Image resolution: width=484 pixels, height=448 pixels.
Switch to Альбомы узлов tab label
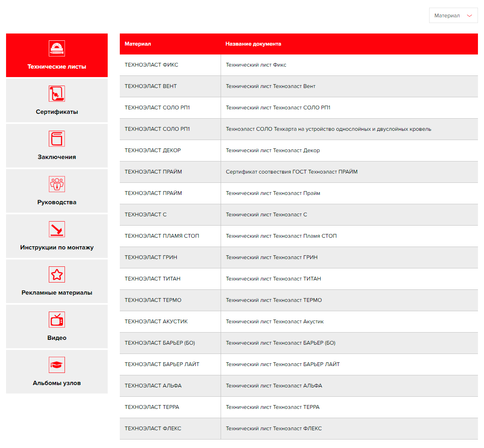tap(57, 383)
